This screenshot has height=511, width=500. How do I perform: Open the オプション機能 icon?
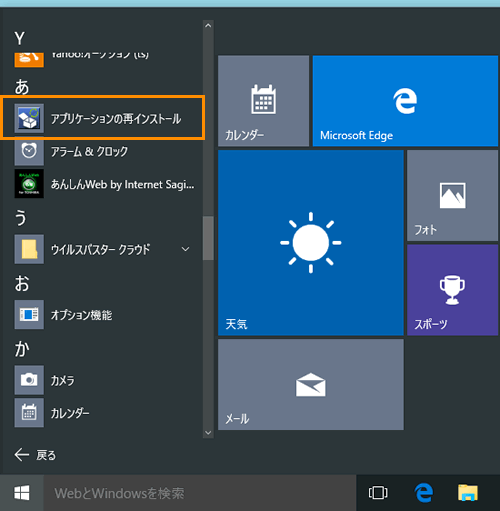pyautogui.click(x=29, y=314)
